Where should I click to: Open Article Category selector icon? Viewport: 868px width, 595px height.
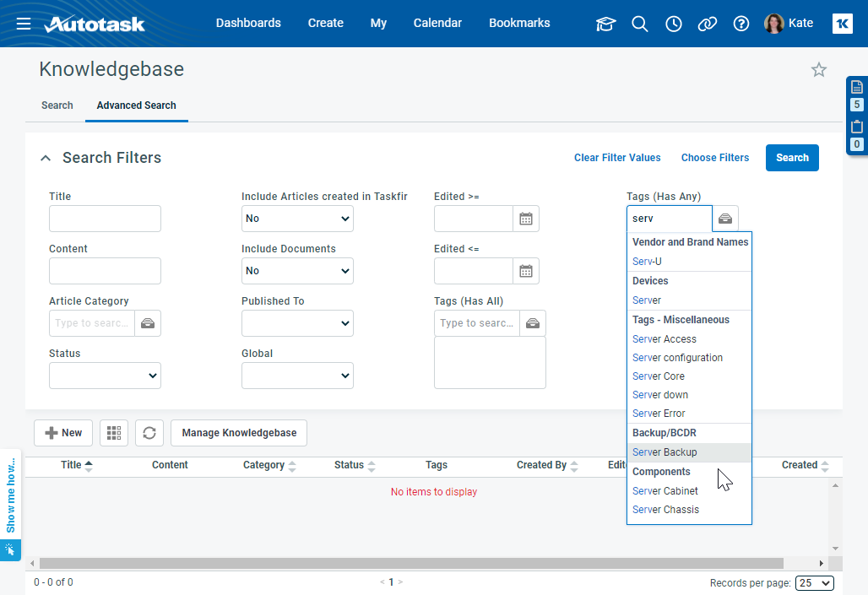[x=148, y=323]
